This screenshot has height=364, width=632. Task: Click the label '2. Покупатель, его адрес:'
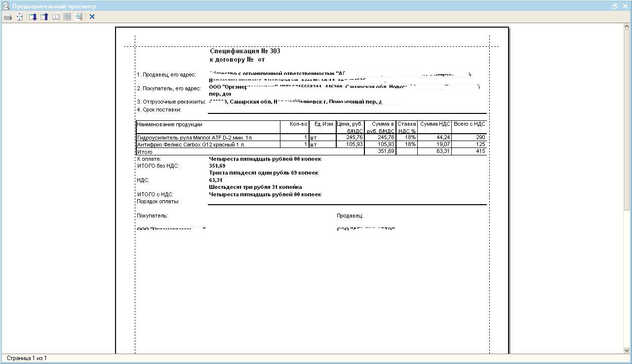click(x=169, y=89)
